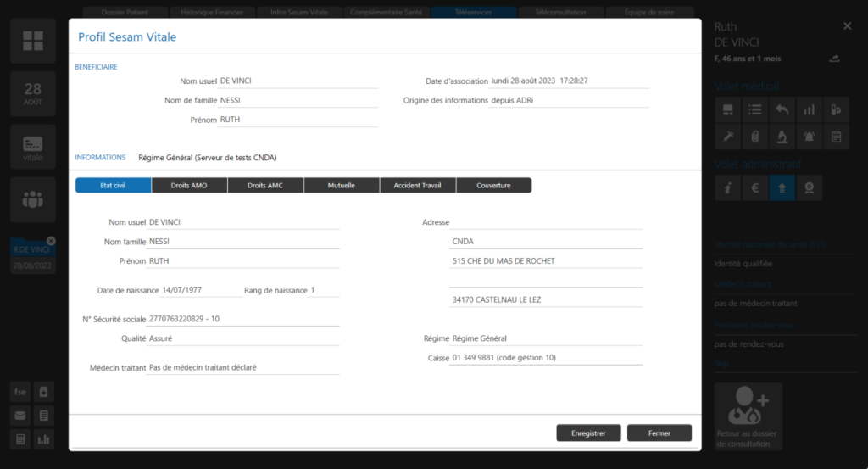This screenshot has width=868, height=469.
Task: Open the dashboard grid tile icon
Action: 33,41
